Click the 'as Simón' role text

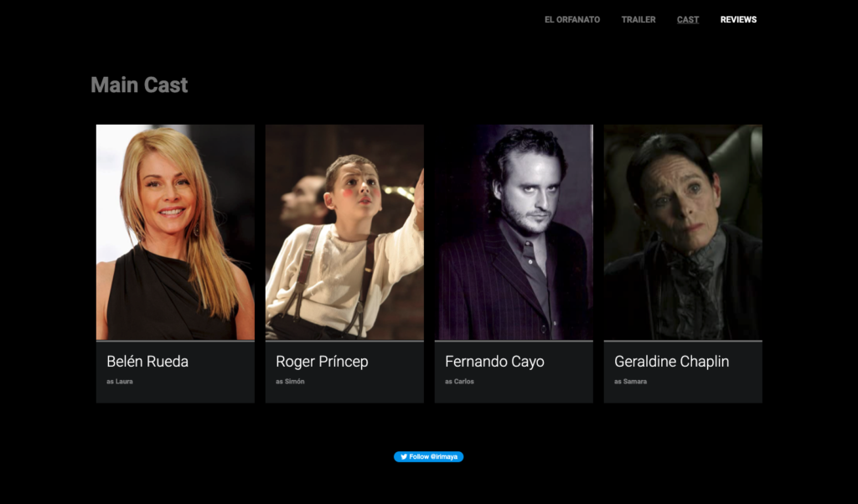coord(290,382)
